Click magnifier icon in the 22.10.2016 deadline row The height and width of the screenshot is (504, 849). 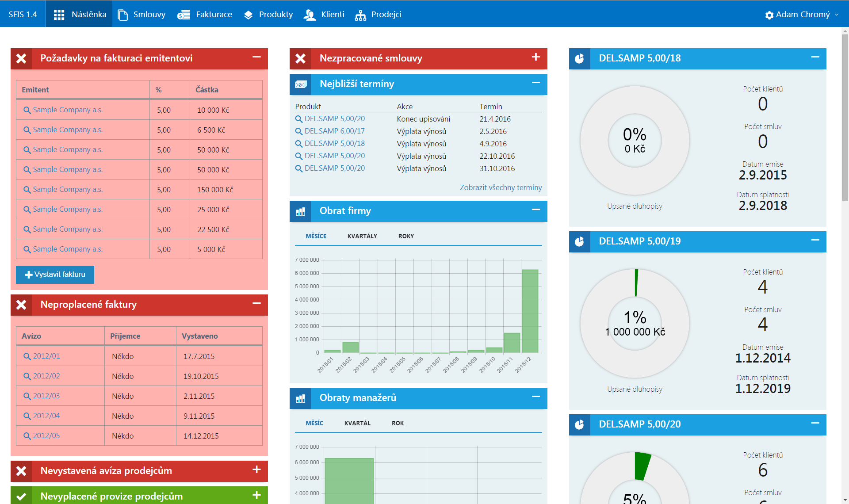(x=299, y=156)
